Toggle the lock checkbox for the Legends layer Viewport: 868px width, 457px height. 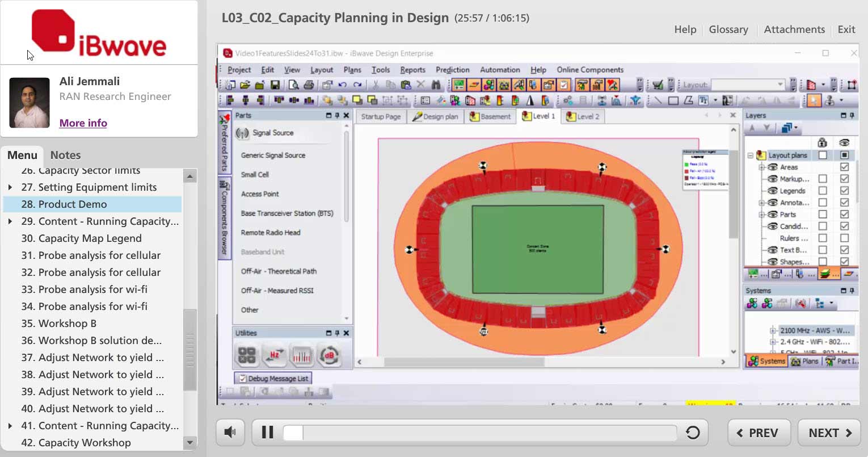pyautogui.click(x=823, y=191)
